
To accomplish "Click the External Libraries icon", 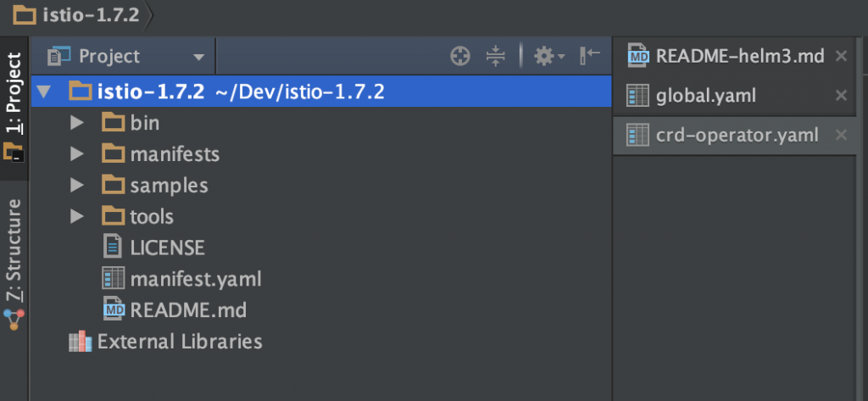I will [x=81, y=342].
